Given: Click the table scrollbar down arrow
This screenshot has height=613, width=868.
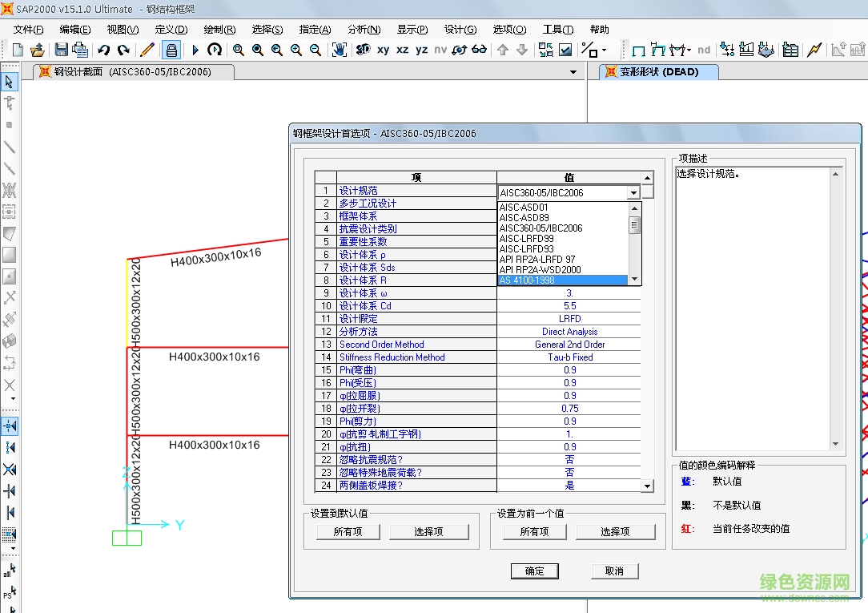Looking at the screenshot, I should pyautogui.click(x=647, y=485).
